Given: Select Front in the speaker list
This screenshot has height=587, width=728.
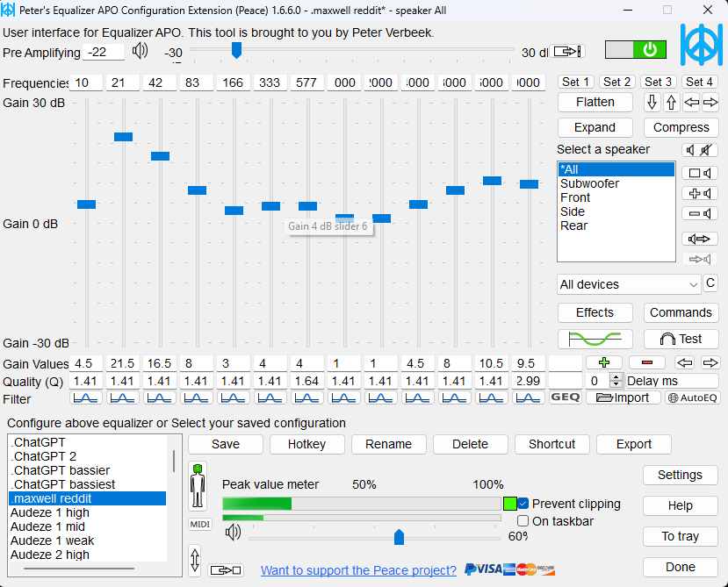Looking at the screenshot, I should point(616,197).
